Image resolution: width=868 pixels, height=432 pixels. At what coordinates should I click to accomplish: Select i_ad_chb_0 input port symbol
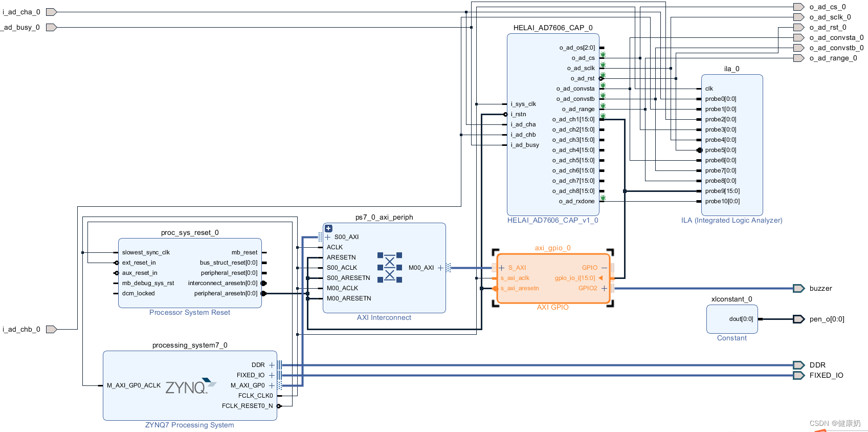[51, 329]
